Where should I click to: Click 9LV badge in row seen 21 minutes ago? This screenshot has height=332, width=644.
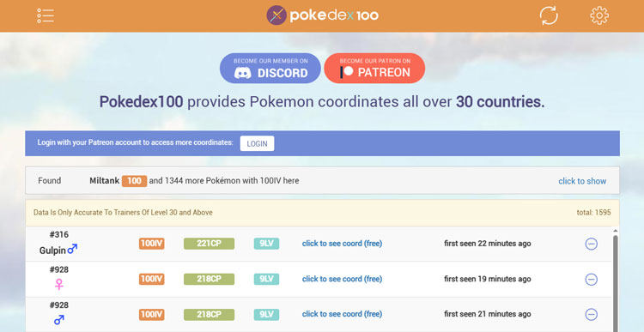pyautogui.click(x=266, y=314)
